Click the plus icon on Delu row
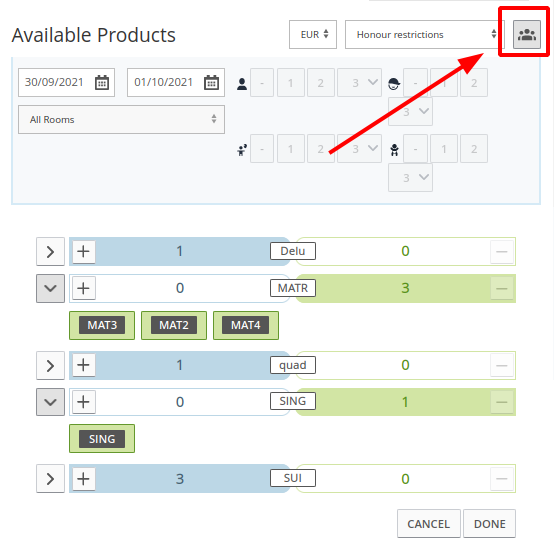 point(83,252)
